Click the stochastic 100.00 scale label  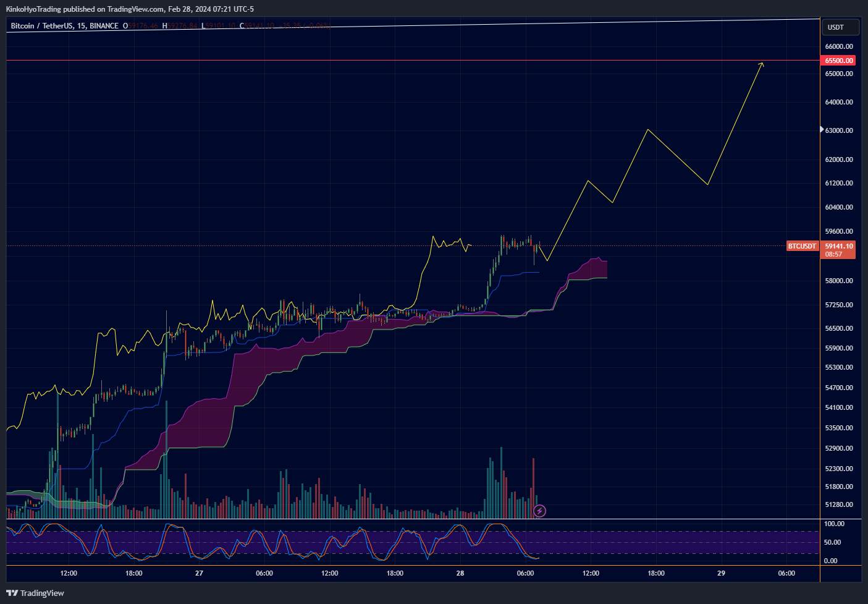coord(834,524)
